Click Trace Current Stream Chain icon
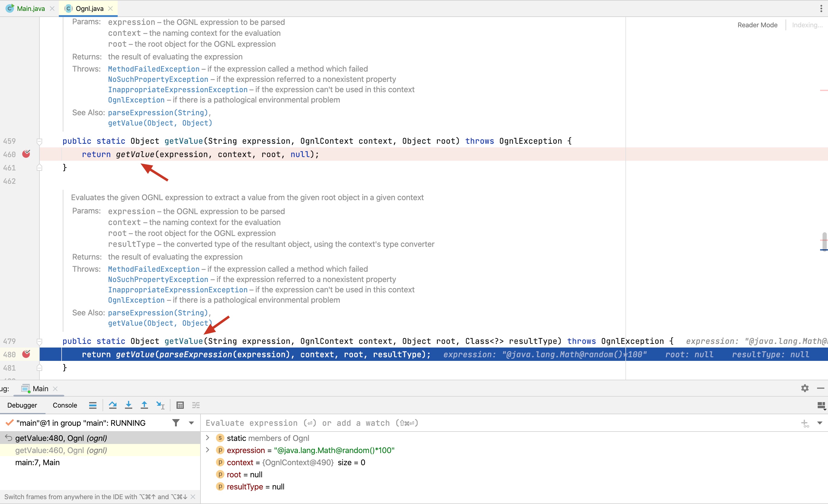 click(196, 405)
